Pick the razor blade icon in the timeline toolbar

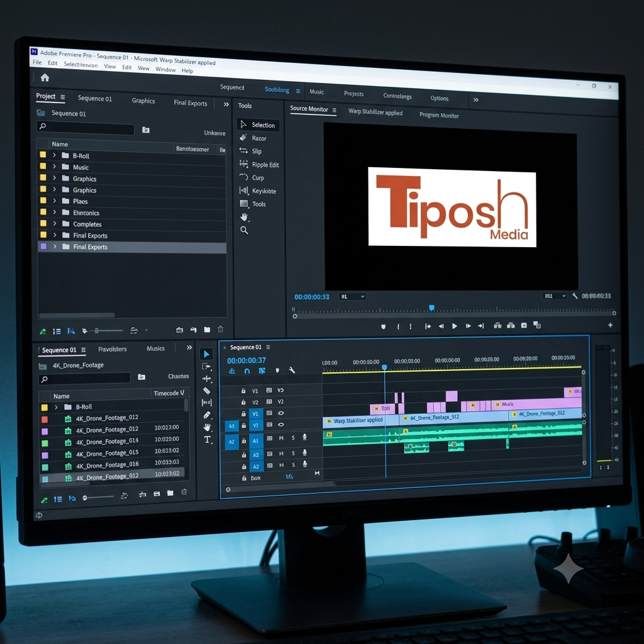[206, 391]
